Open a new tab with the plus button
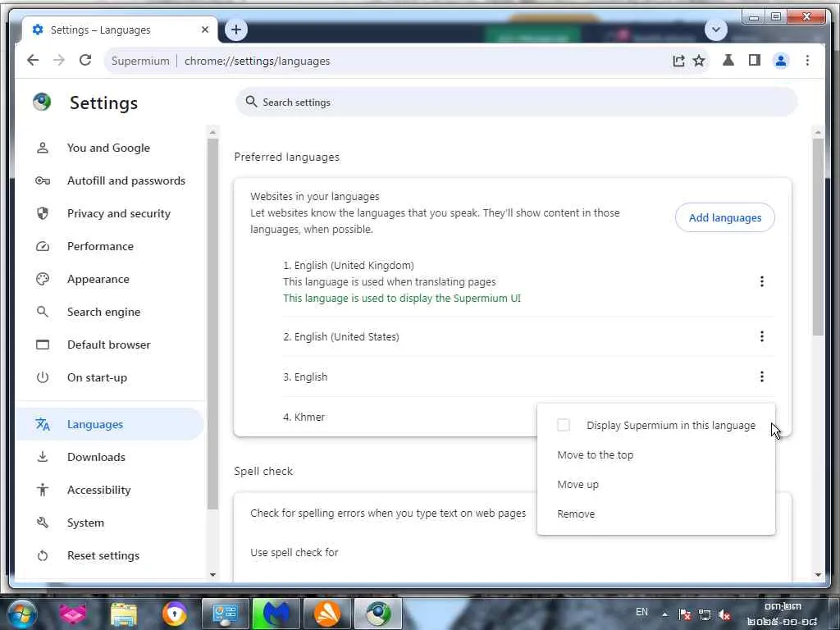Screen dimensions: 840x630 236,30
